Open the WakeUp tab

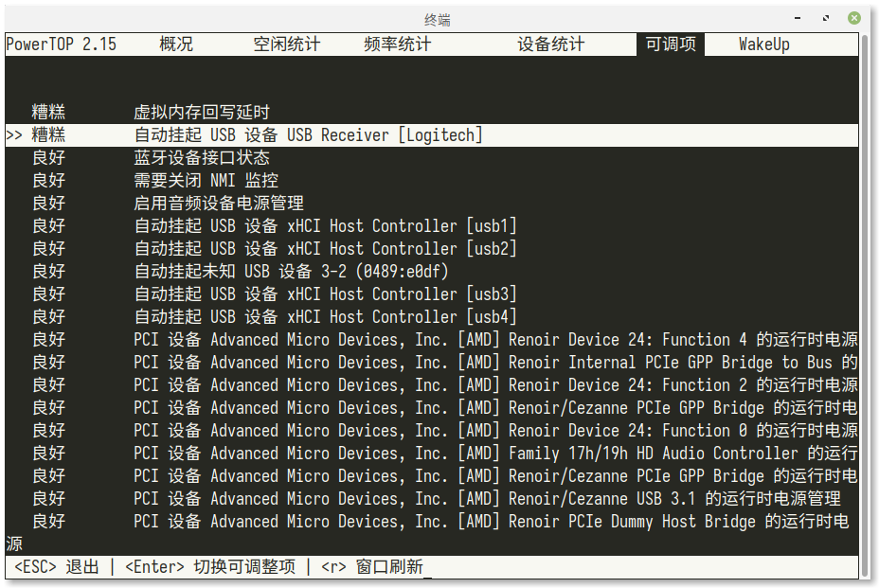pos(763,45)
